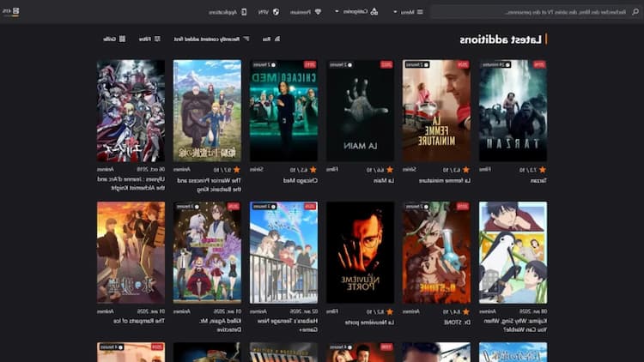Click The Ramparts of Ice title link
Viewport: 644px width, 362px height.
click(x=139, y=321)
